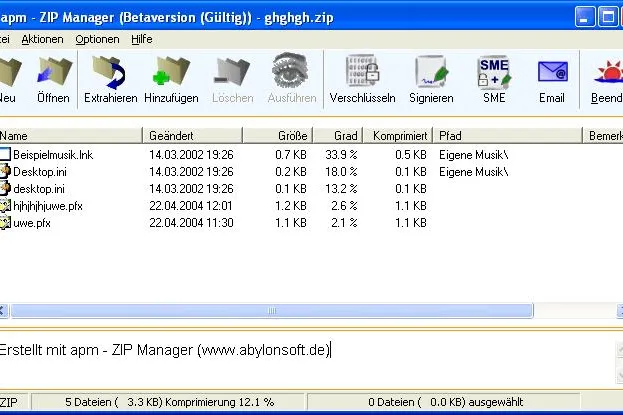Click the Beenden sun icon
The height and width of the screenshot is (415, 623).
point(609,72)
